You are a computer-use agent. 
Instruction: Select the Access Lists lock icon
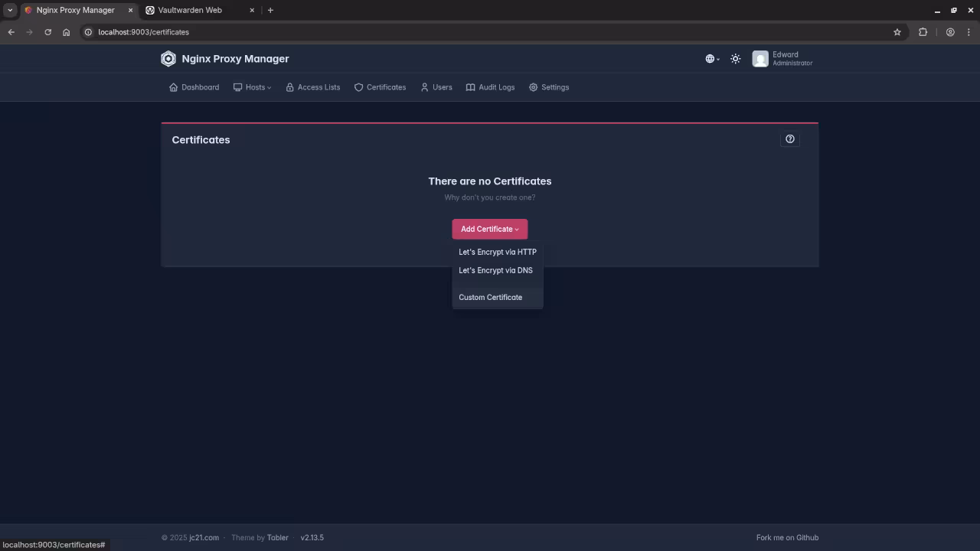(x=289, y=86)
